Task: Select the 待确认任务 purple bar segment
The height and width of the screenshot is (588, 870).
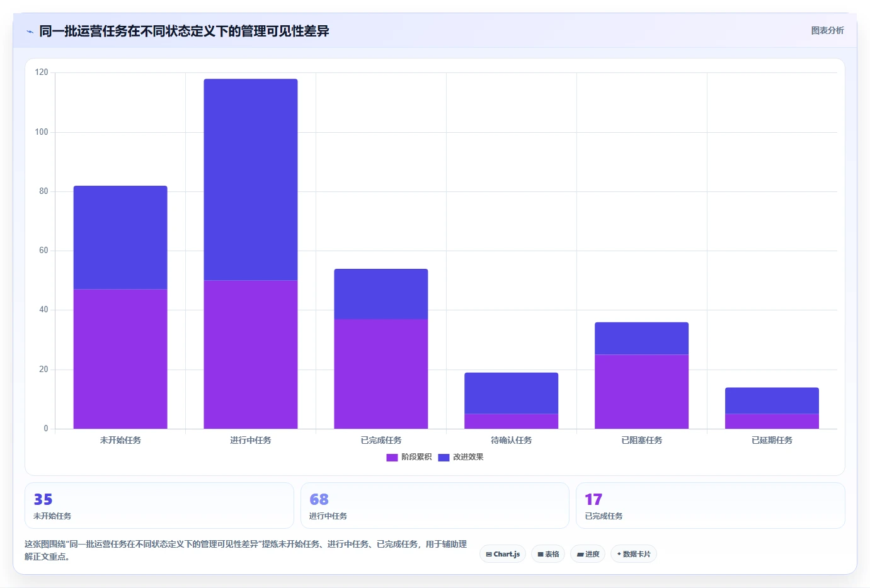Action: [x=512, y=421]
